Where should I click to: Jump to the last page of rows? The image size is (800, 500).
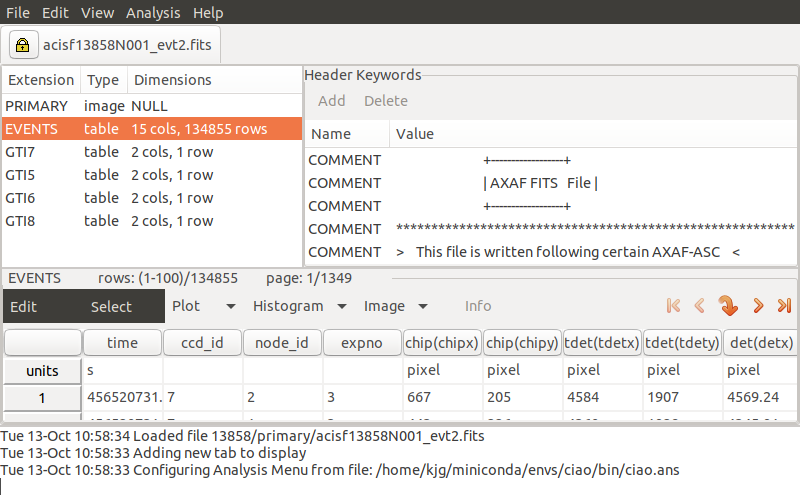(x=784, y=306)
